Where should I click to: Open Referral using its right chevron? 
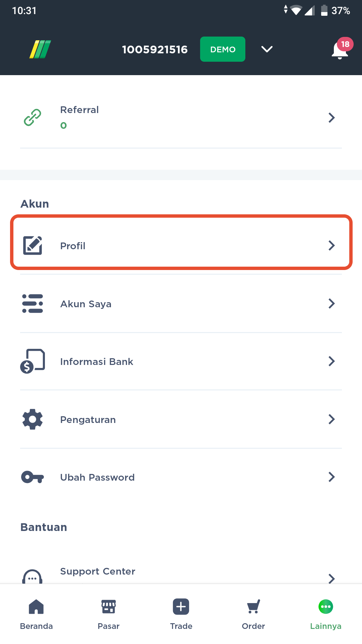coord(331,117)
